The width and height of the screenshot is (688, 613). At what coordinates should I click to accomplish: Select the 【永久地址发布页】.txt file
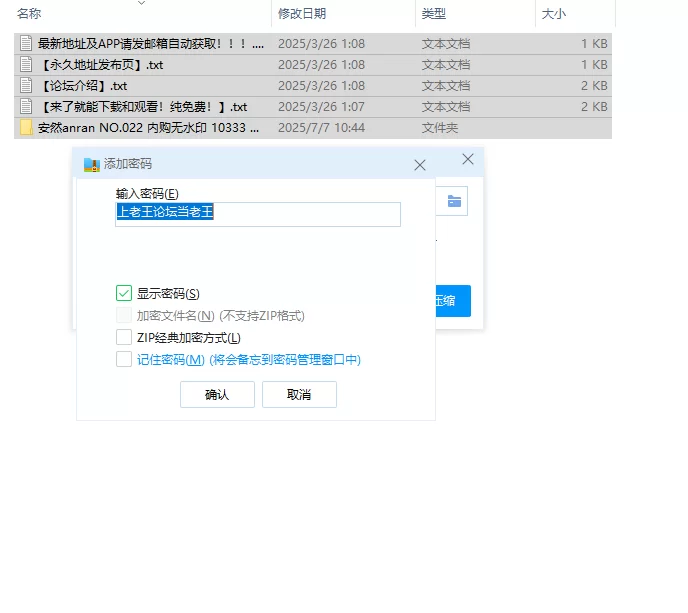(x=313, y=65)
